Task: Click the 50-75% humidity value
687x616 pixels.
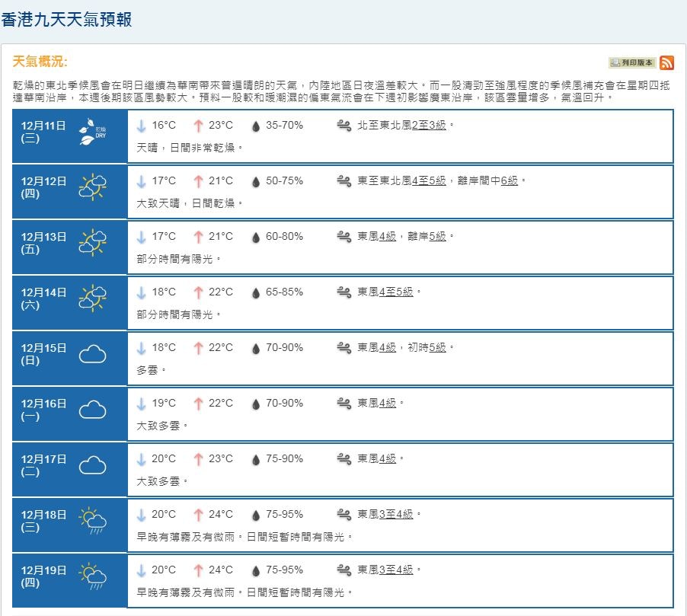Action: pos(284,181)
